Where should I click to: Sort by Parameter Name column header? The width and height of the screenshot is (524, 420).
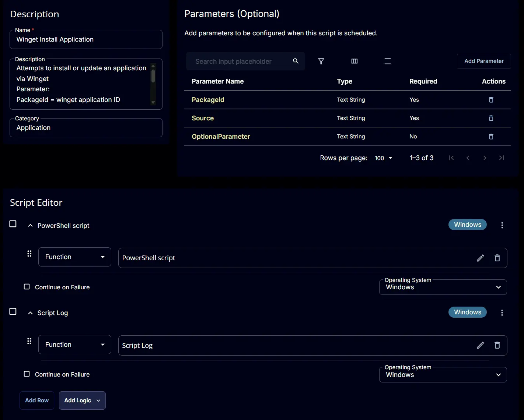[x=217, y=81]
